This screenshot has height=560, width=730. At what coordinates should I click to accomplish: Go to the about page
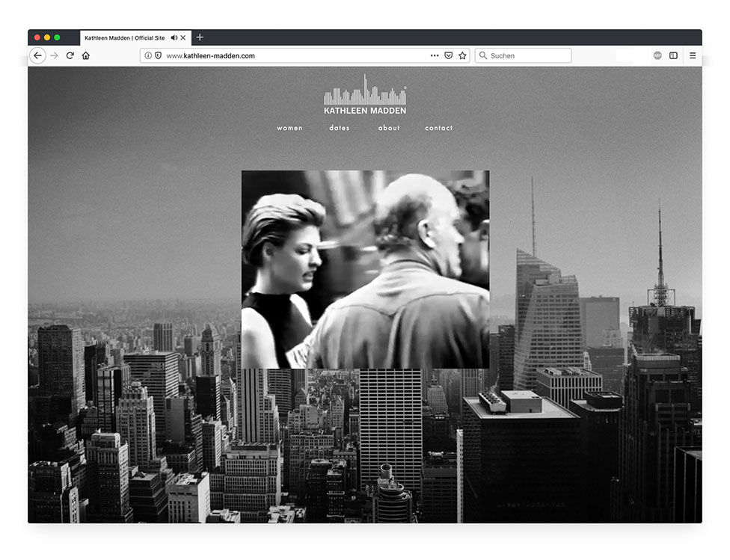(389, 128)
